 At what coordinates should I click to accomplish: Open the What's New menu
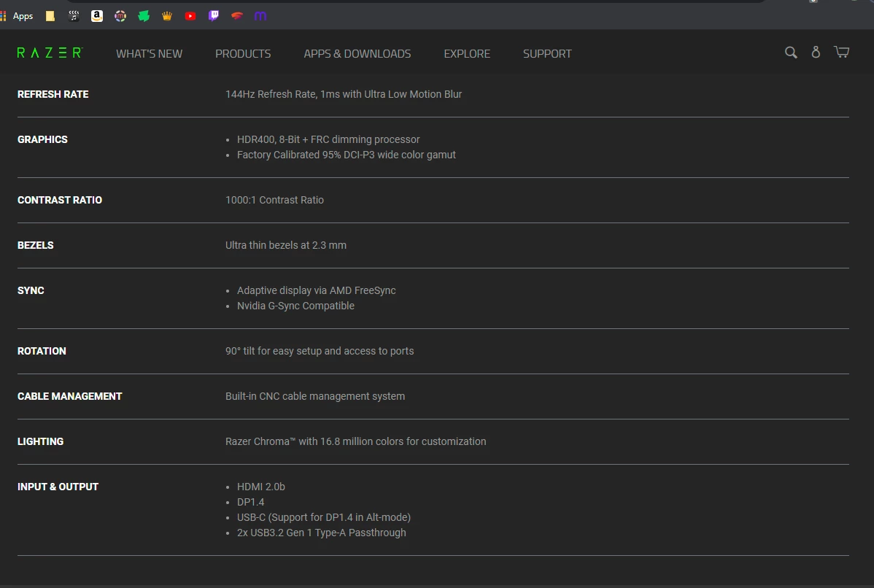(150, 54)
